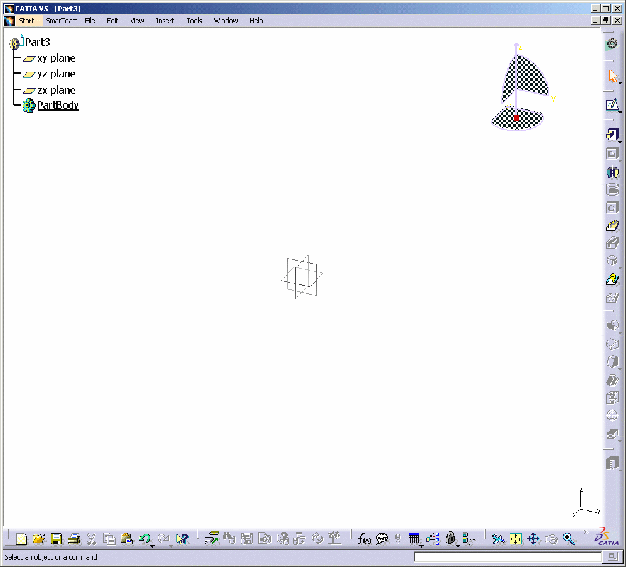Select the yz plane in tree
The width and height of the screenshot is (626, 567).
point(55,74)
